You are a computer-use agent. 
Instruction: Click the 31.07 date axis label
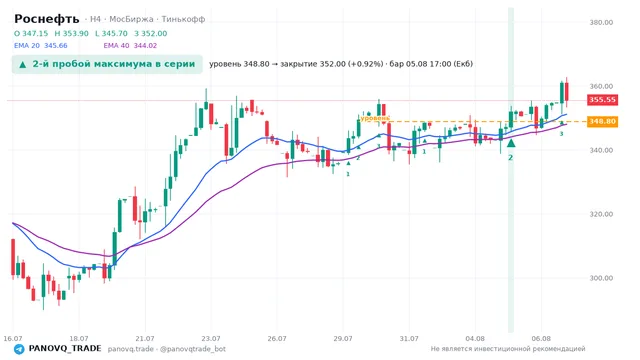click(x=409, y=338)
